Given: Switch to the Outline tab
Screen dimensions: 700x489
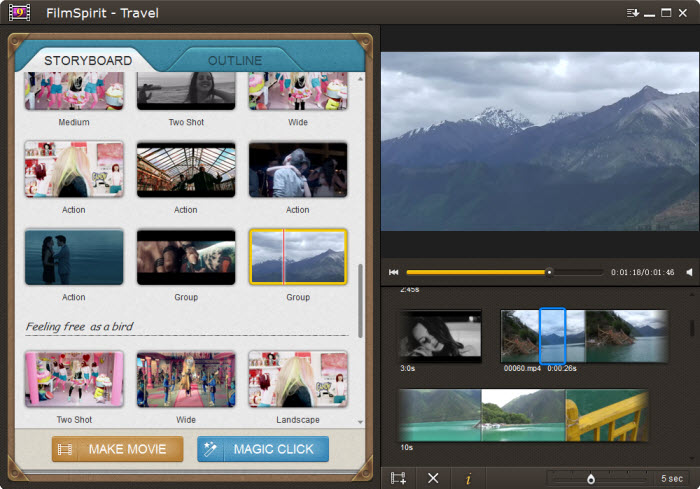Looking at the screenshot, I should tap(235, 61).
